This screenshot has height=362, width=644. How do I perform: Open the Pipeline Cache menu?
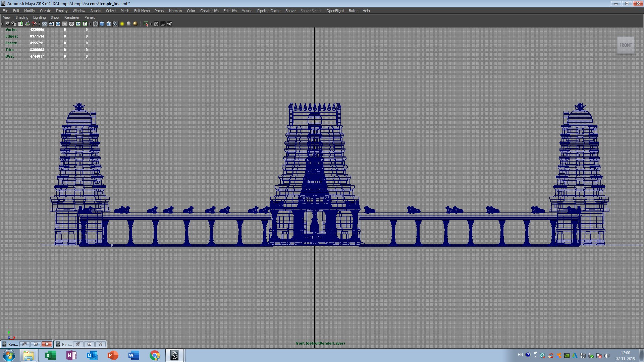269,11
